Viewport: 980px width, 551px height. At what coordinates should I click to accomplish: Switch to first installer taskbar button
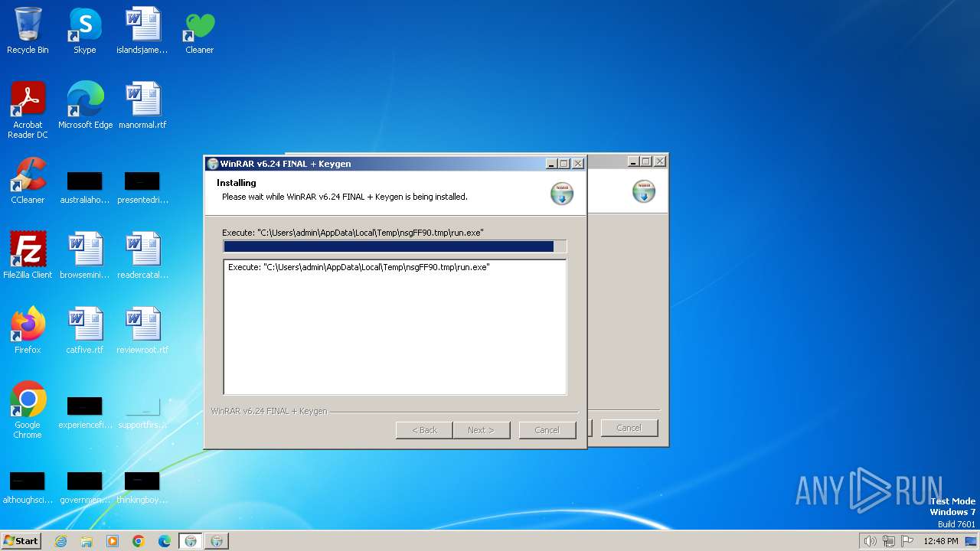click(191, 541)
